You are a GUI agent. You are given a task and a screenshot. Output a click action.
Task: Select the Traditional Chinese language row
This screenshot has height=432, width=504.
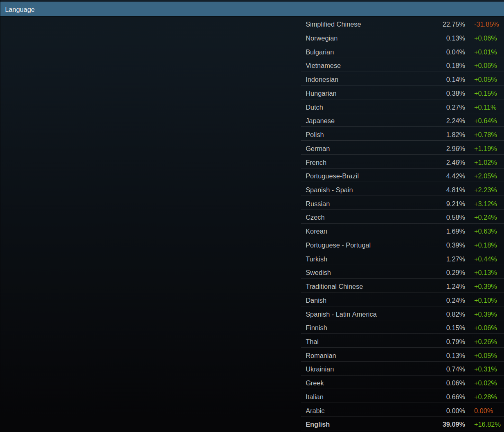pyautogui.click(x=403, y=286)
